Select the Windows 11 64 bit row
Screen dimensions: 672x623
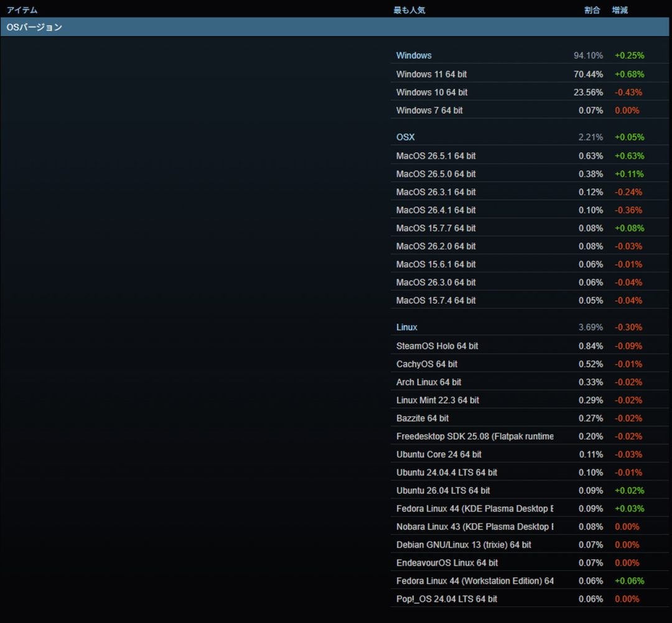click(x=530, y=74)
